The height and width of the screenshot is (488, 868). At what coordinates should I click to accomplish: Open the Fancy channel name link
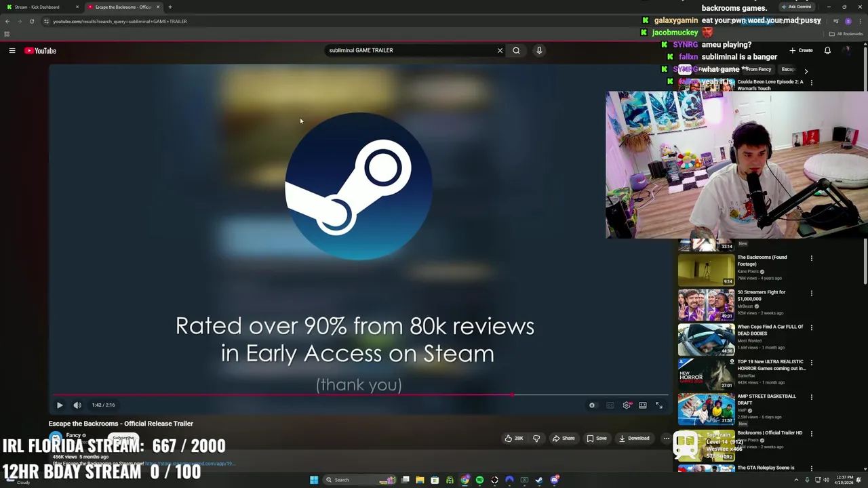click(74, 435)
